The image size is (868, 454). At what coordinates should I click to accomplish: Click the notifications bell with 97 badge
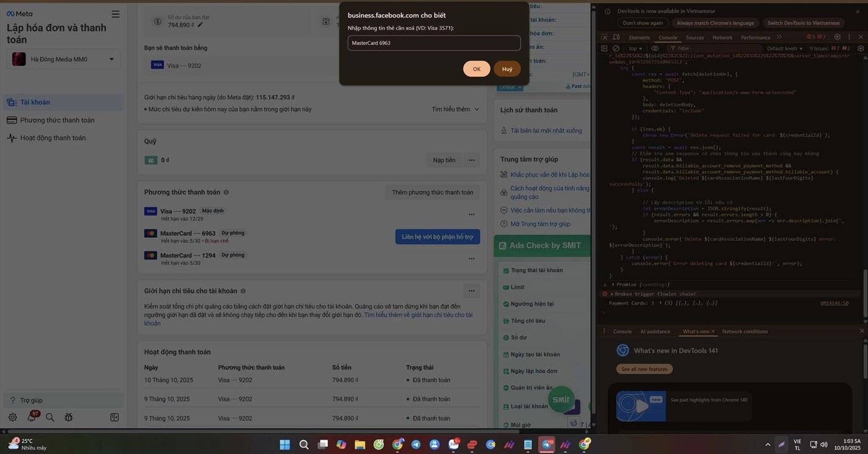32,417
